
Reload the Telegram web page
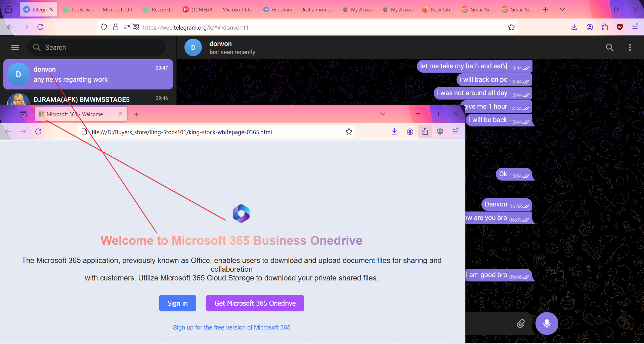40,27
